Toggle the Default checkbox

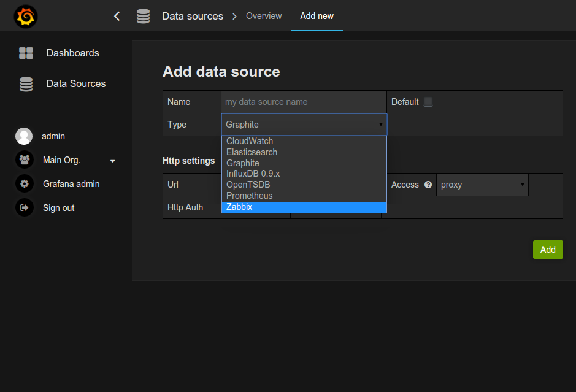tap(428, 102)
